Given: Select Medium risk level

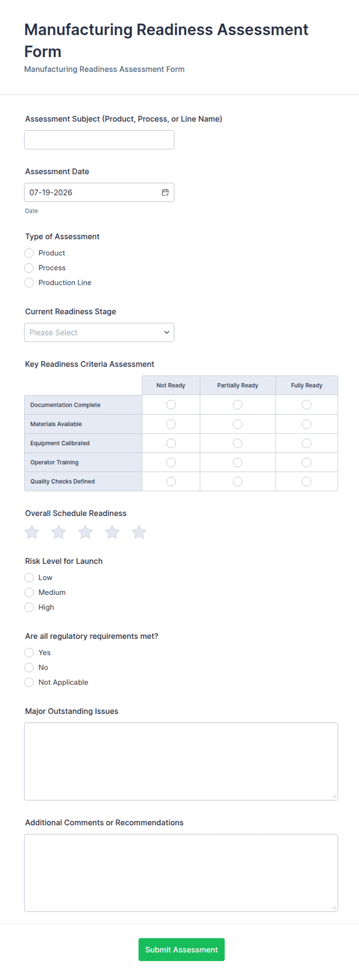Looking at the screenshot, I should [x=29, y=592].
